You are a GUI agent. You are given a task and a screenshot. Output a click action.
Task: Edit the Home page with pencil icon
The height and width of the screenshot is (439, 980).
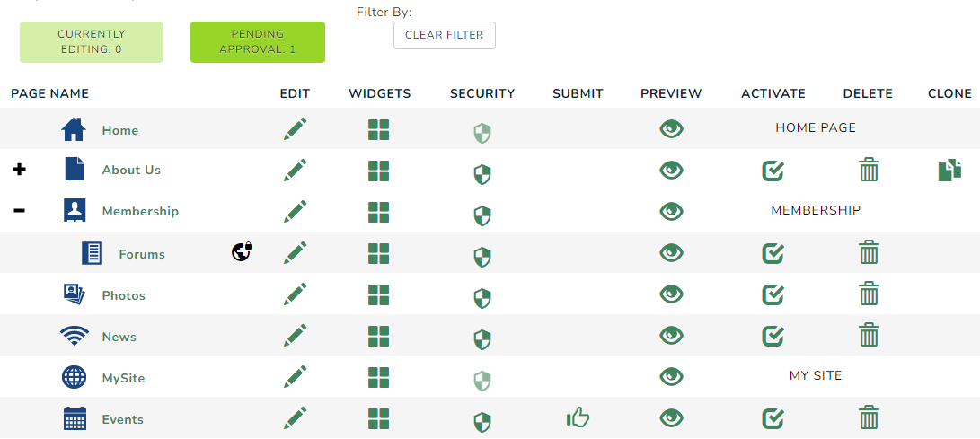[x=295, y=128]
